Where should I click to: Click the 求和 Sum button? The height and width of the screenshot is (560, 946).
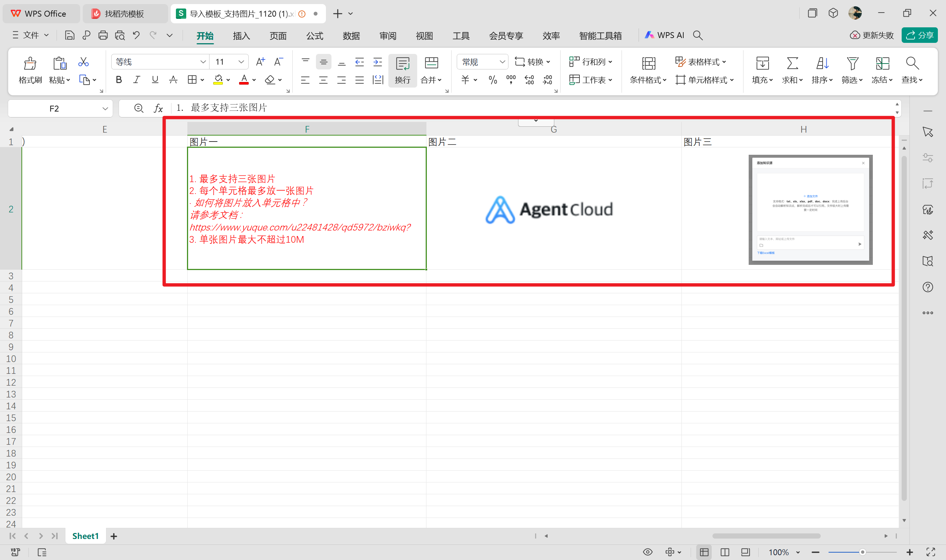click(x=792, y=71)
